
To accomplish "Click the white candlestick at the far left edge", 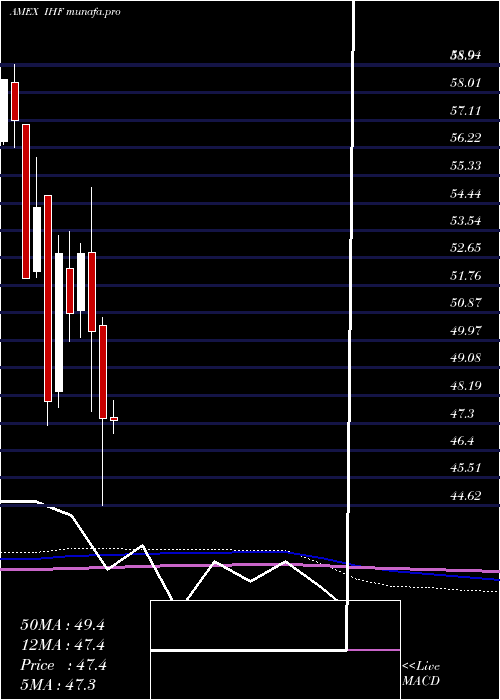I will pyautogui.click(x=4, y=111).
